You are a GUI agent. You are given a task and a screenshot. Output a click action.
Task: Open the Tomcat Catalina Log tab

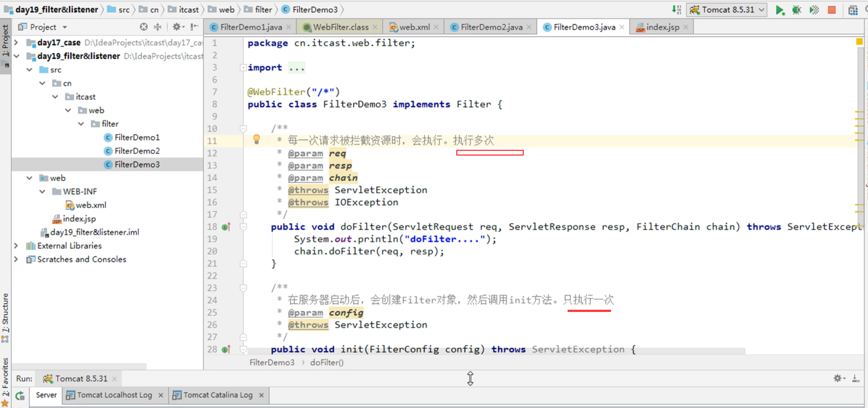pos(218,395)
